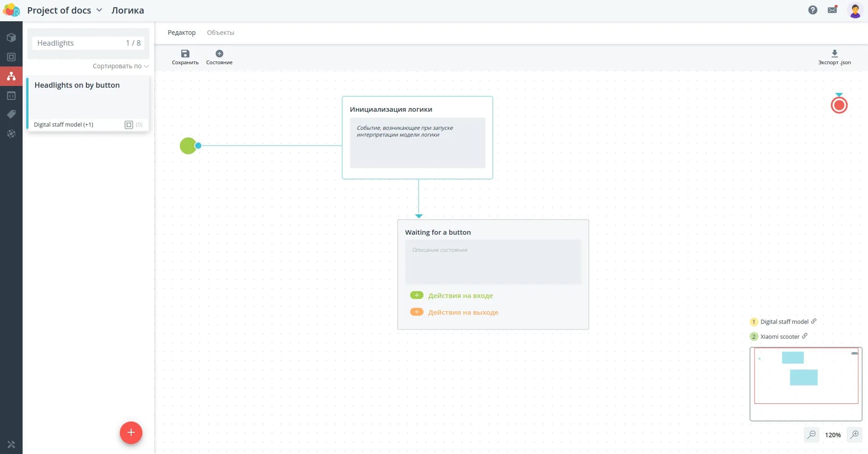Expand Действия на выходе actions with plus
This screenshot has width=868, height=454.
pos(416,312)
